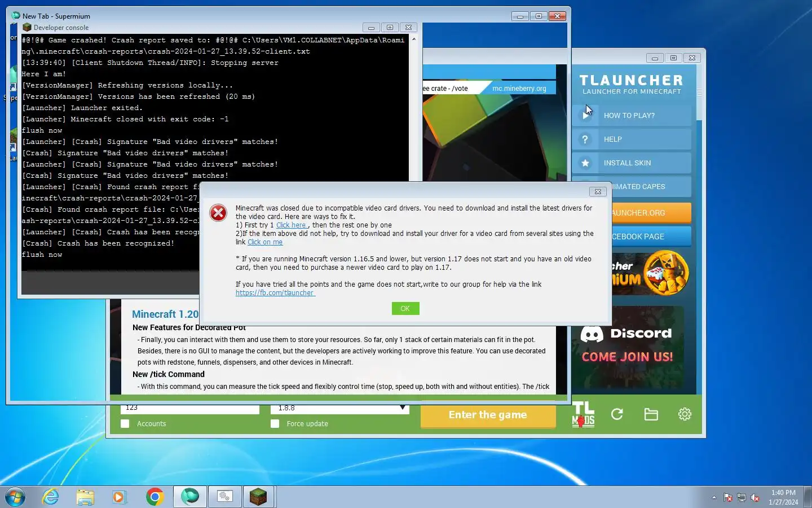
Task: Click the network tray icon
Action: pos(742,497)
